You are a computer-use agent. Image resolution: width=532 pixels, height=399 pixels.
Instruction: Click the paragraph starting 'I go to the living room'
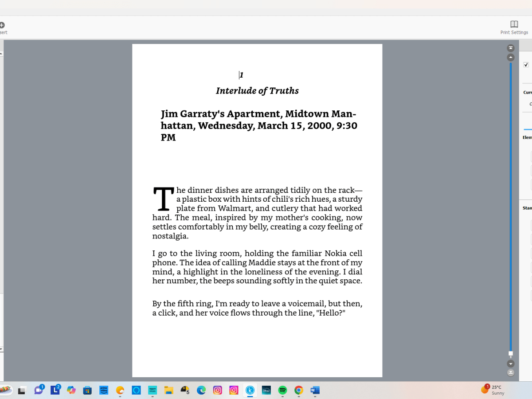point(257,267)
